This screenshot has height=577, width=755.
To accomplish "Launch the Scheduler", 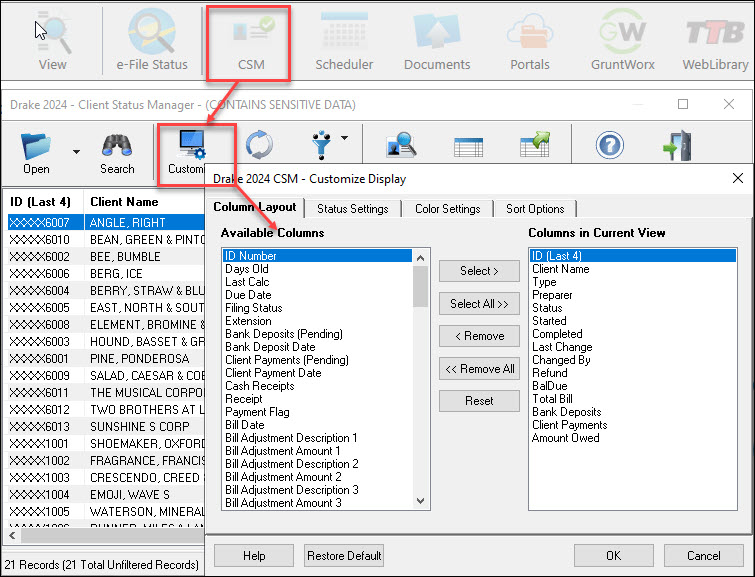I will point(344,42).
